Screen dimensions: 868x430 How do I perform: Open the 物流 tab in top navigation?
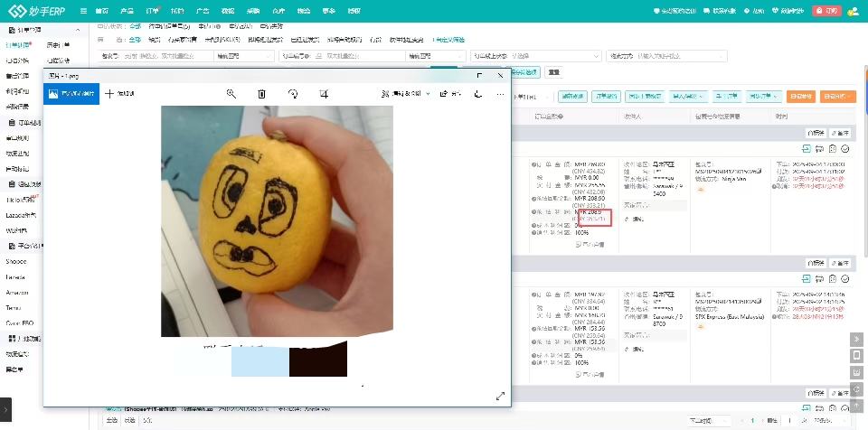click(x=304, y=11)
